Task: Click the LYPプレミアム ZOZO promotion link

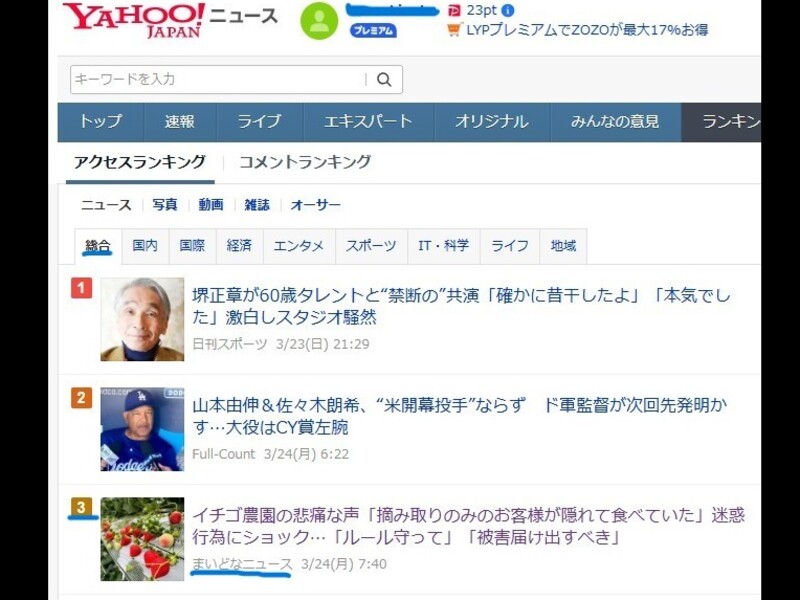Action: click(x=587, y=30)
